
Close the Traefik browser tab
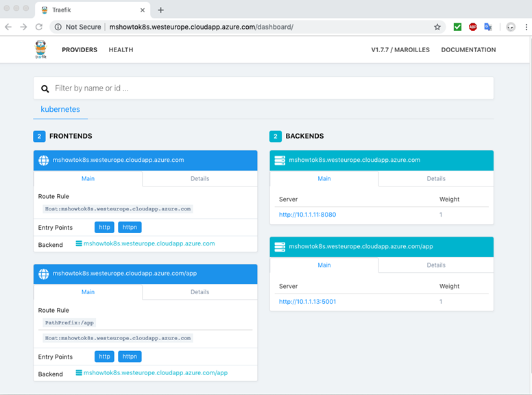click(x=143, y=10)
